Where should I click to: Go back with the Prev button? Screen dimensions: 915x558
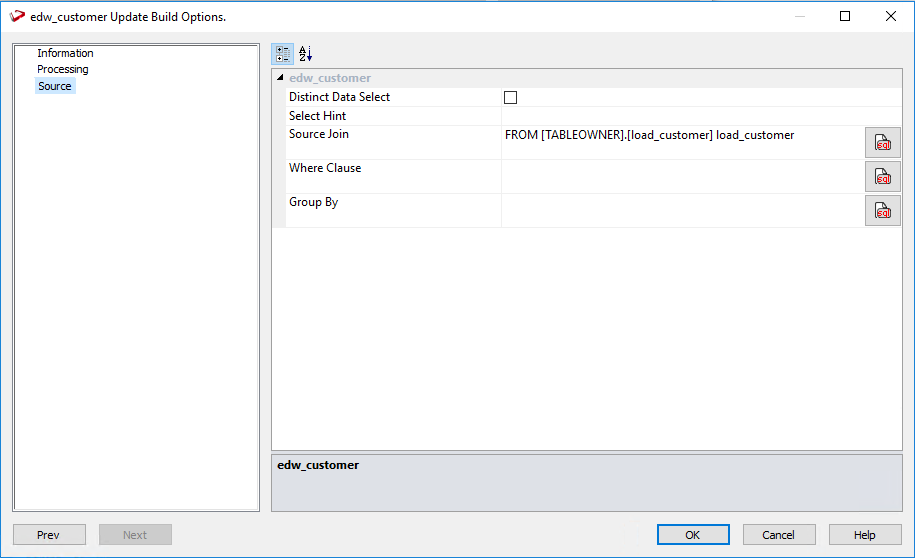tap(49, 535)
